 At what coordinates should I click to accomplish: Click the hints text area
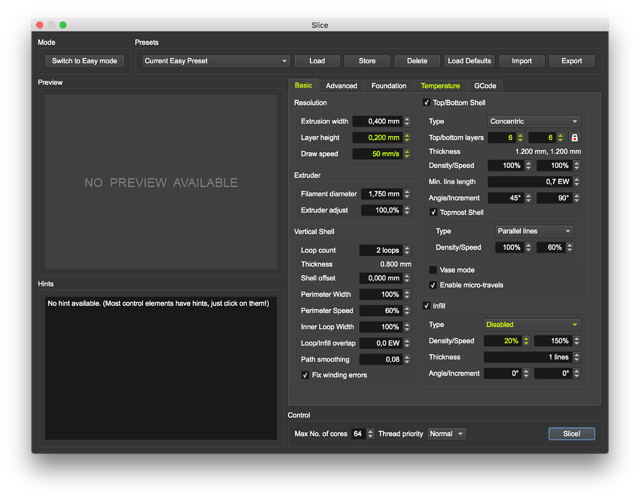(x=161, y=368)
